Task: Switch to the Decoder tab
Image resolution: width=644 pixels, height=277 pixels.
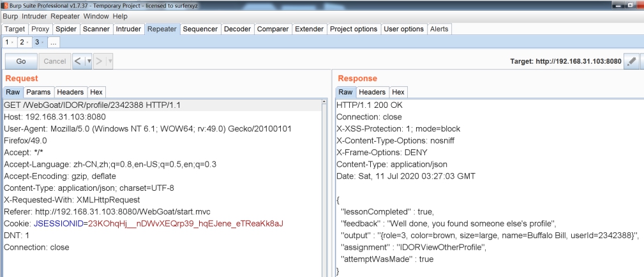Action: 237,29
